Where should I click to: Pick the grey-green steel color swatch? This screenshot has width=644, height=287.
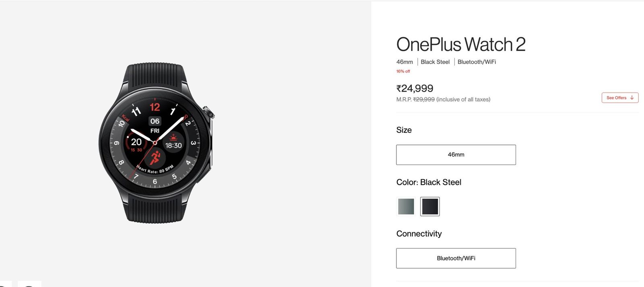click(406, 207)
